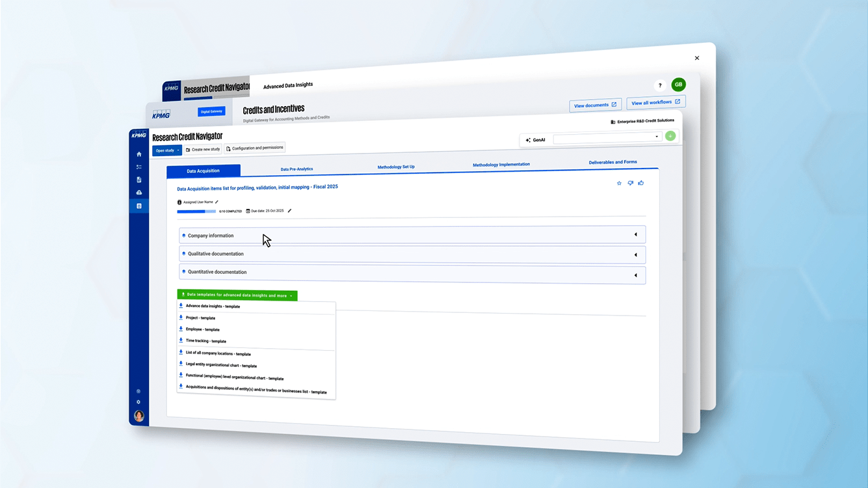Image resolution: width=868 pixels, height=488 pixels.
Task: Click the arrow at right of Quantitative documentation row
Action: (635, 275)
